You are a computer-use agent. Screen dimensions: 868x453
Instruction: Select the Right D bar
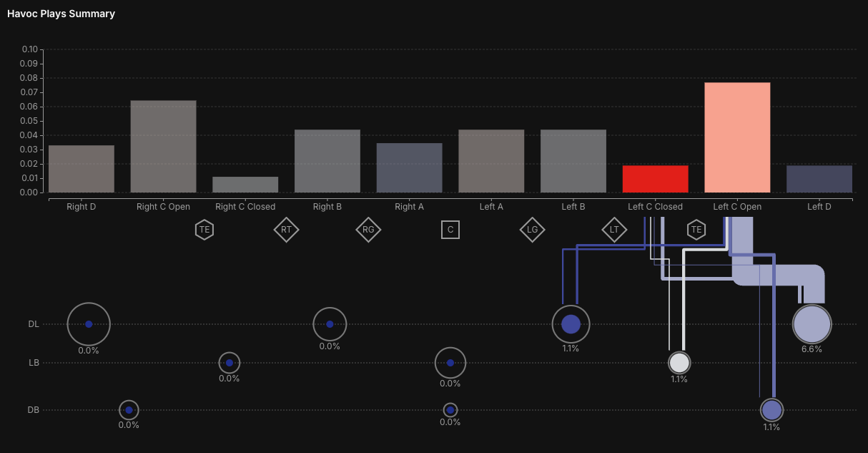click(82, 169)
